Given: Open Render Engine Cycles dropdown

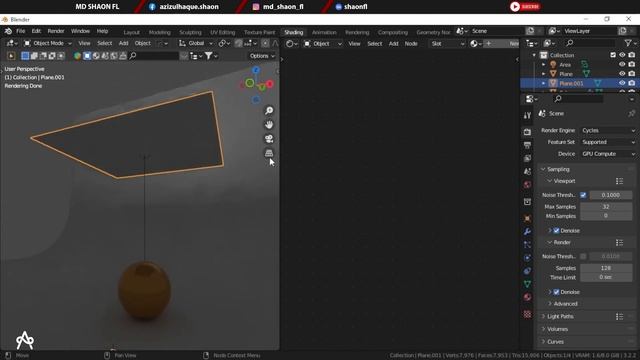Looking at the screenshot, I should coord(608,130).
